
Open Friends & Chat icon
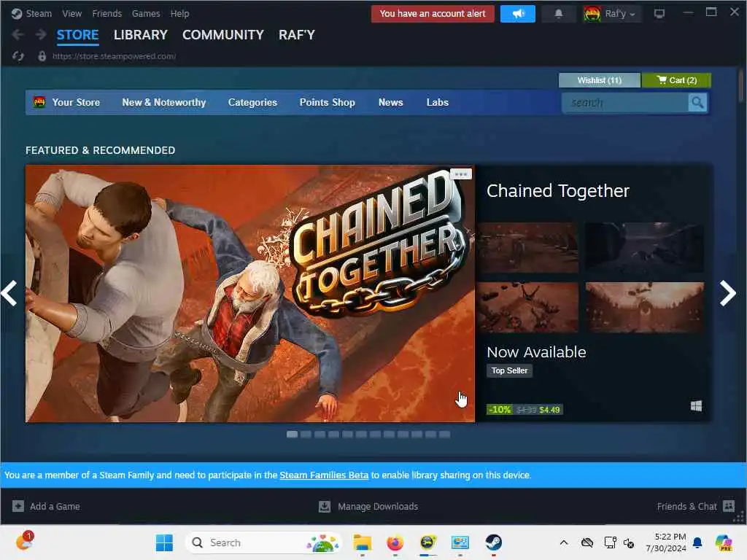(729, 506)
